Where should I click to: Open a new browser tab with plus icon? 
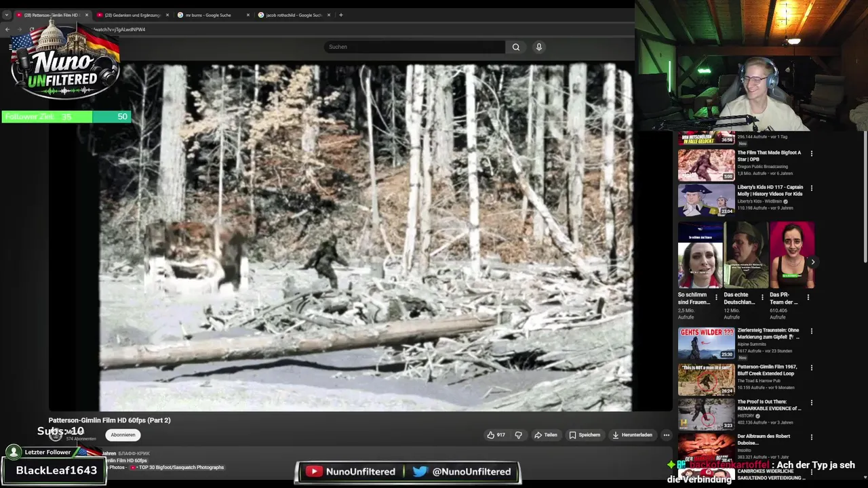pos(341,15)
